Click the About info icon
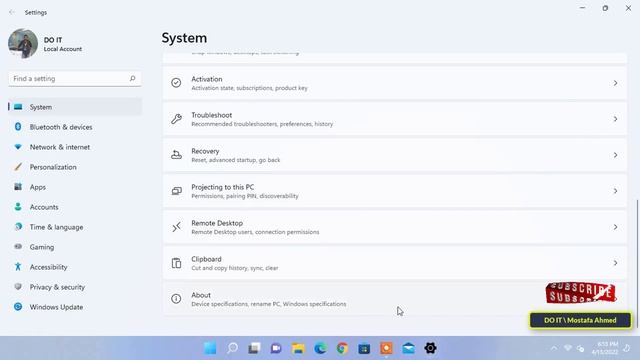The image size is (640, 360). [x=176, y=299]
